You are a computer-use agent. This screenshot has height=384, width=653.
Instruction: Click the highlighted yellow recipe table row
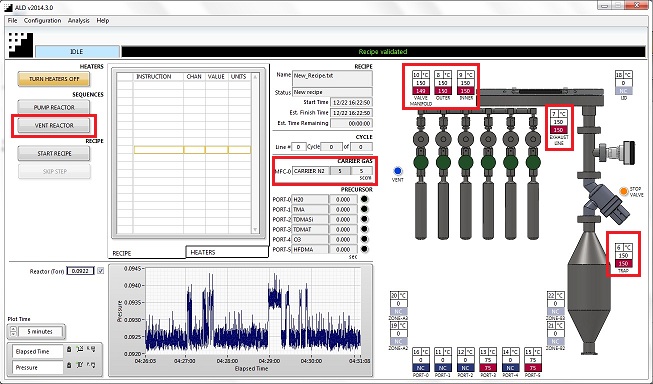pyautogui.click(x=192, y=150)
